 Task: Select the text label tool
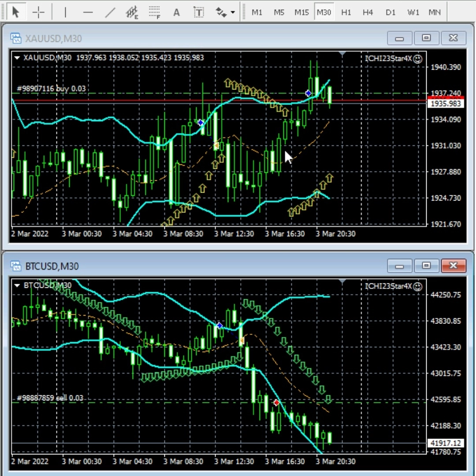[x=199, y=12]
